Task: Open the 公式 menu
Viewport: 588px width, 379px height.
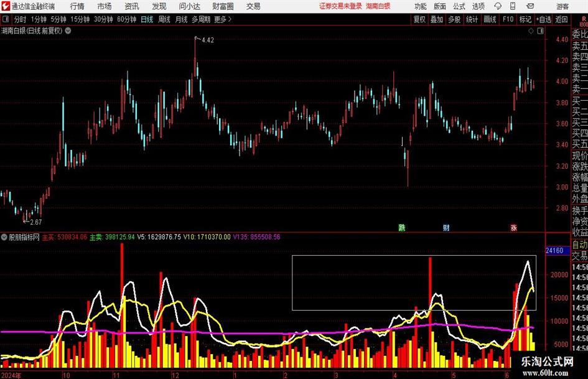Action: [459, 6]
